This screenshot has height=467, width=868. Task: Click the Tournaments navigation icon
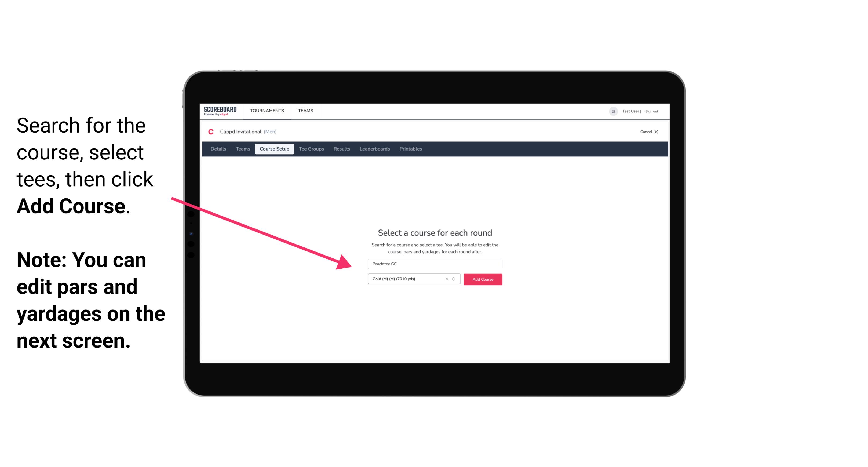coord(266,110)
